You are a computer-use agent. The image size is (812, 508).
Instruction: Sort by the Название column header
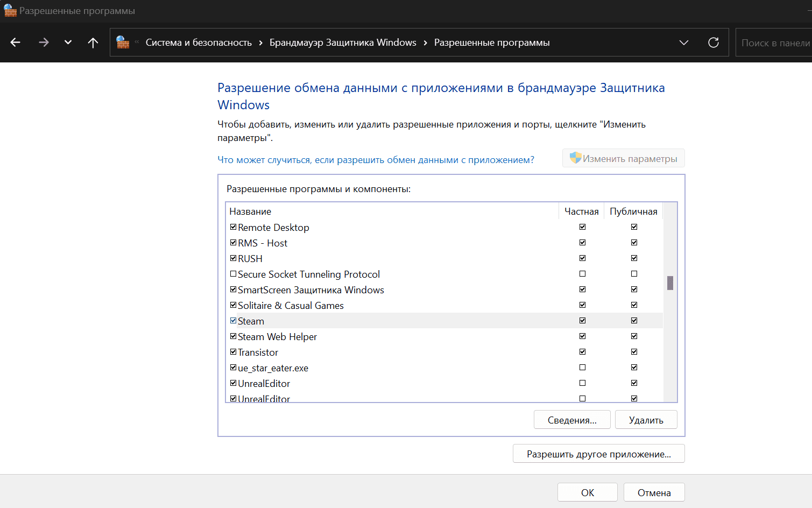point(392,211)
